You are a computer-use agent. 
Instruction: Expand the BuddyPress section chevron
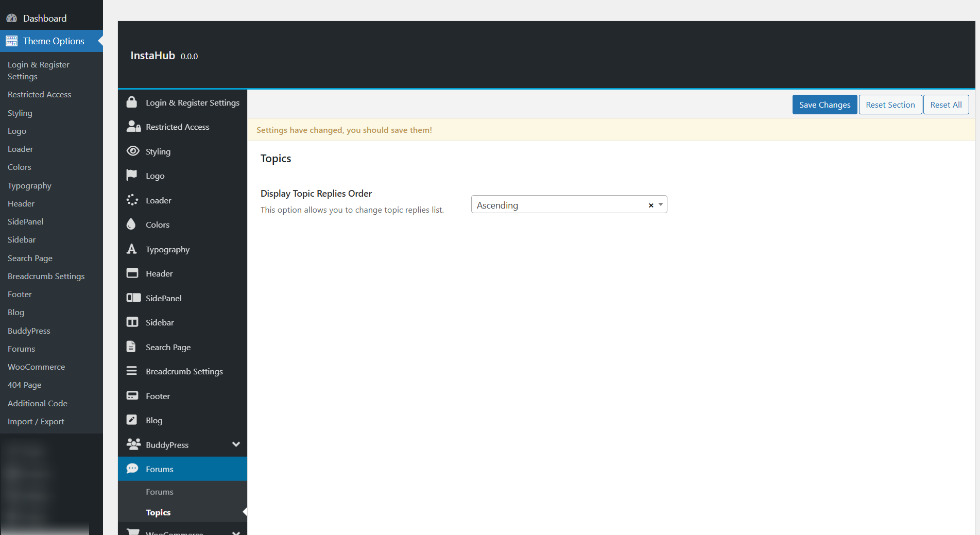pyautogui.click(x=236, y=444)
